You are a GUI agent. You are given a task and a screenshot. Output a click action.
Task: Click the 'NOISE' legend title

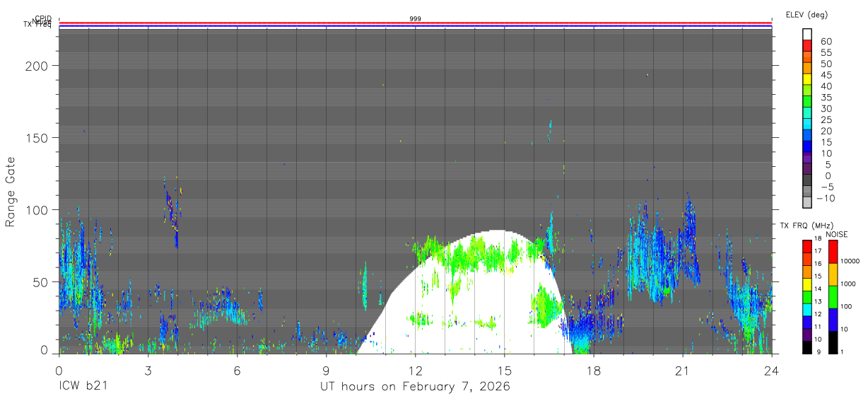[836, 234]
